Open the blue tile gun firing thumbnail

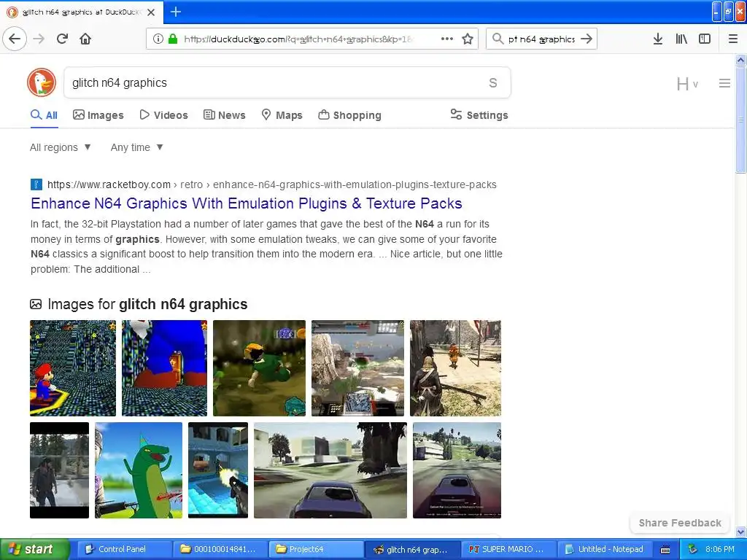218,470
